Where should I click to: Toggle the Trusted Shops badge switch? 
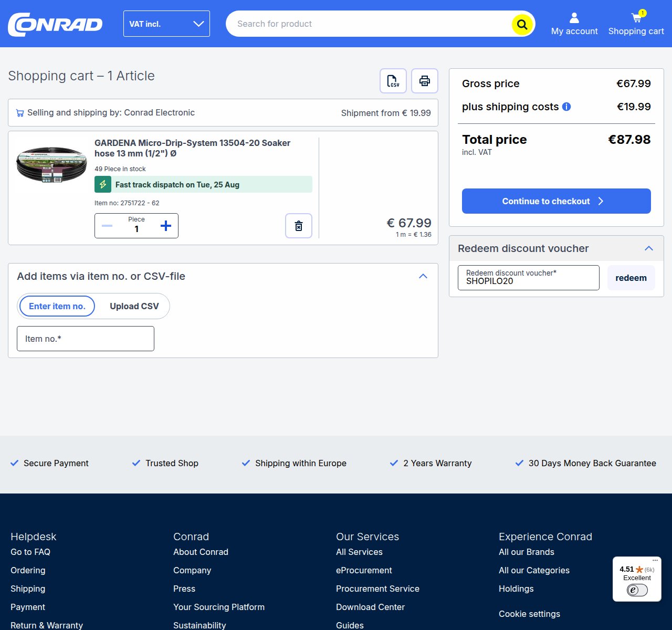[x=637, y=590]
